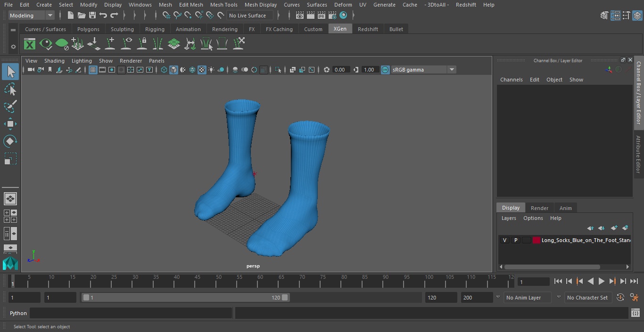644x332 pixels.
Task: Open the Mesh Tools menu
Action: coord(223,5)
